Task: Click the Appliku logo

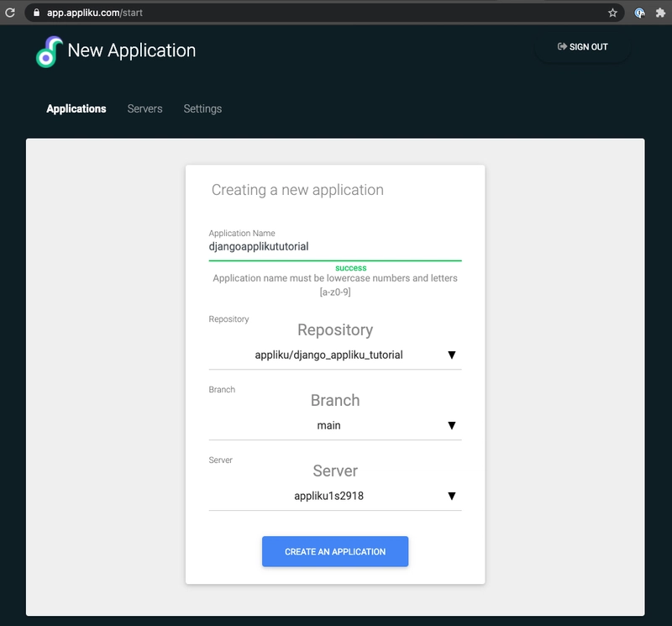Action: click(50, 51)
